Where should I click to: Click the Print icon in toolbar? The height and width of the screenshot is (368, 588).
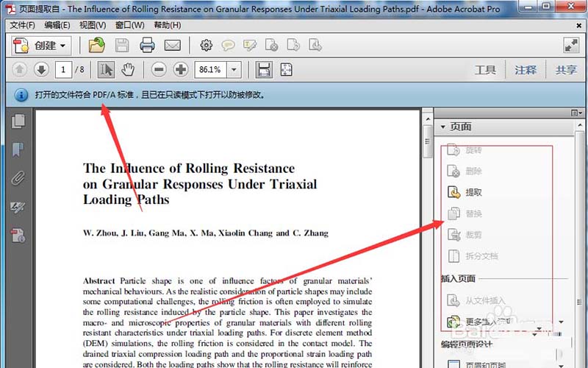click(147, 46)
